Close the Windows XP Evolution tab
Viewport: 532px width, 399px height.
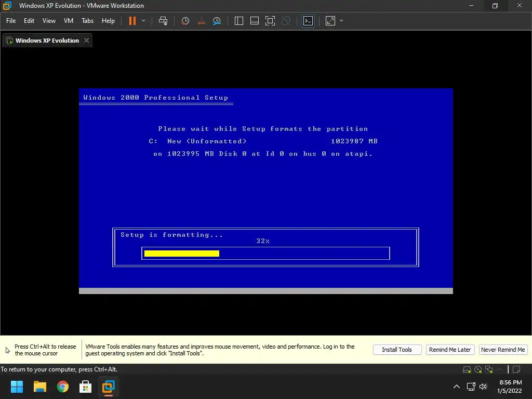[87, 41]
